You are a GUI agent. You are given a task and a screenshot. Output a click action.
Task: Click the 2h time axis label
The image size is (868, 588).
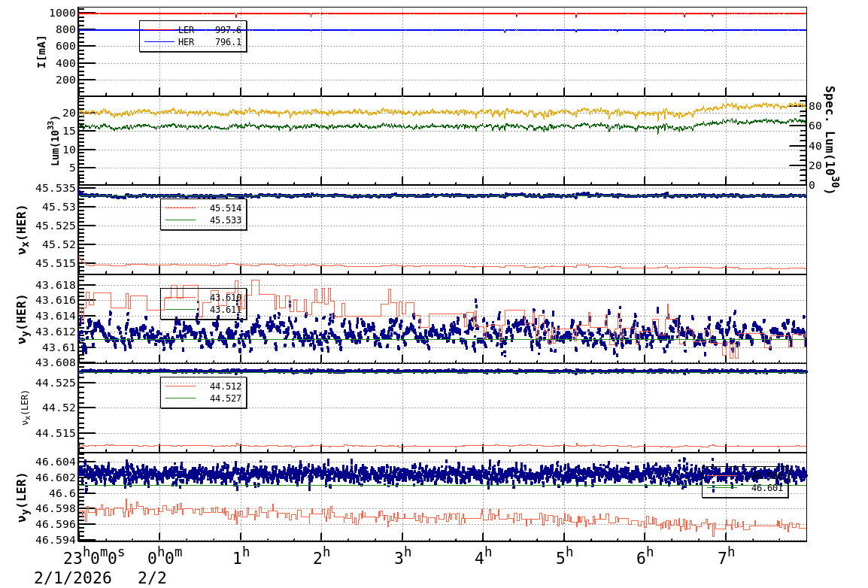pyautogui.click(x=322, y=556)
